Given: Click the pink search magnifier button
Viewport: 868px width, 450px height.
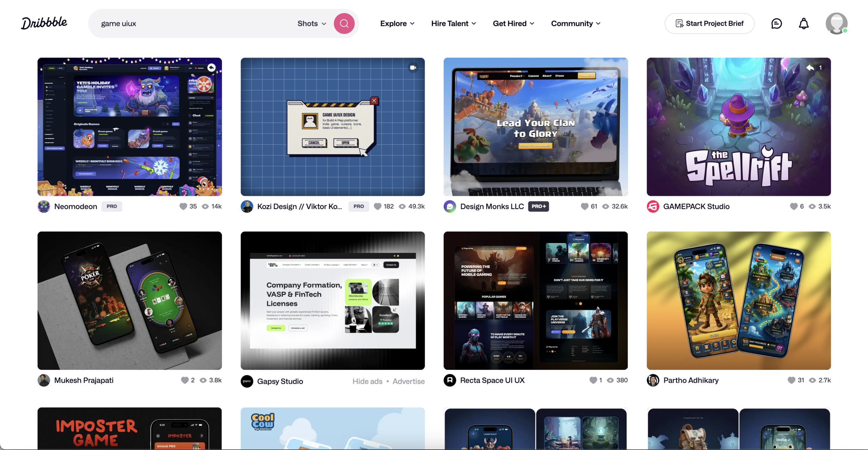Looking at the screenshot, I should click(344, 23).
